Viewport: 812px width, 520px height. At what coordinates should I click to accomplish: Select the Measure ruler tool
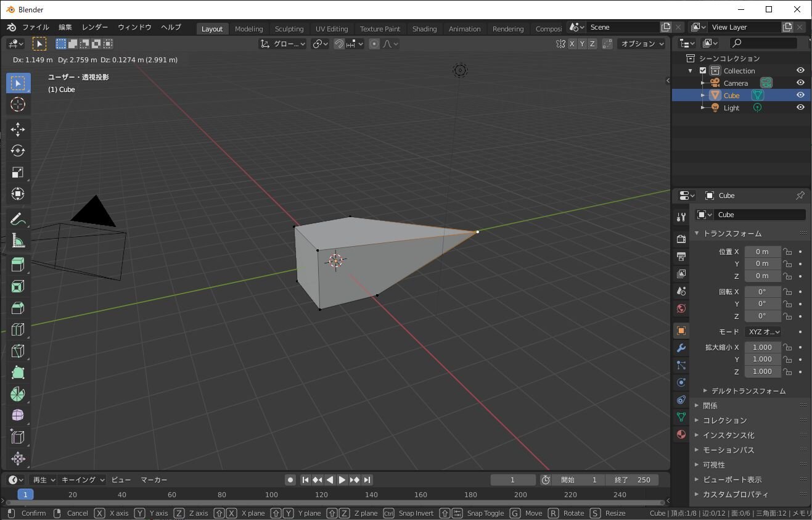18,241
